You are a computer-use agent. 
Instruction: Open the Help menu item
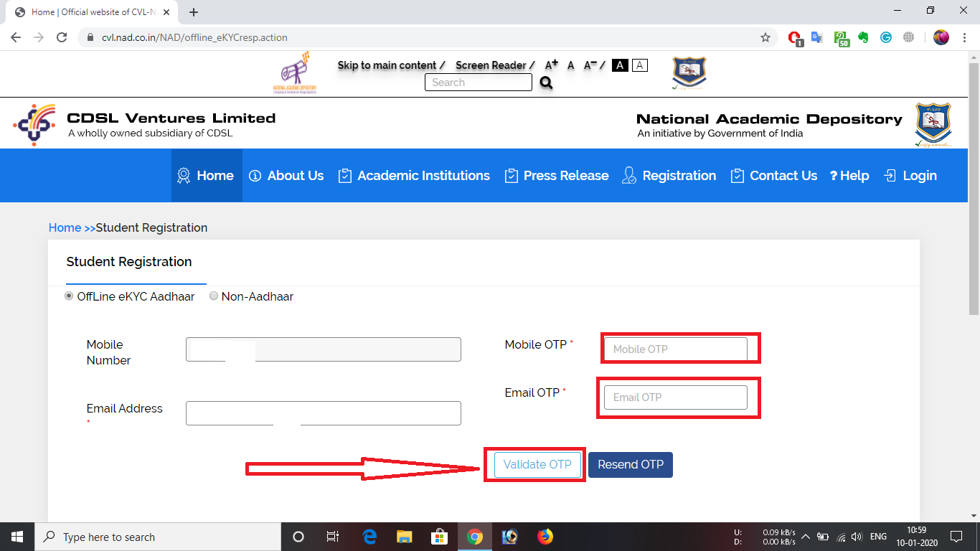[x=849, y=176]
